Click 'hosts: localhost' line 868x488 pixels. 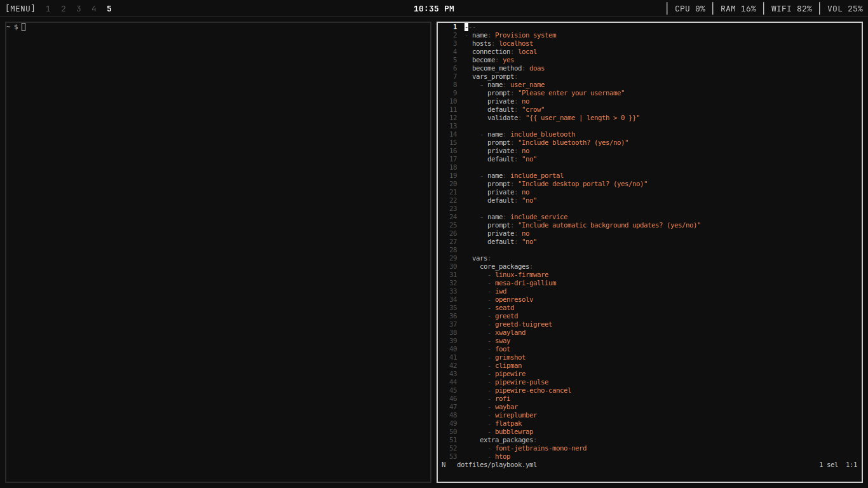(503, 44)
